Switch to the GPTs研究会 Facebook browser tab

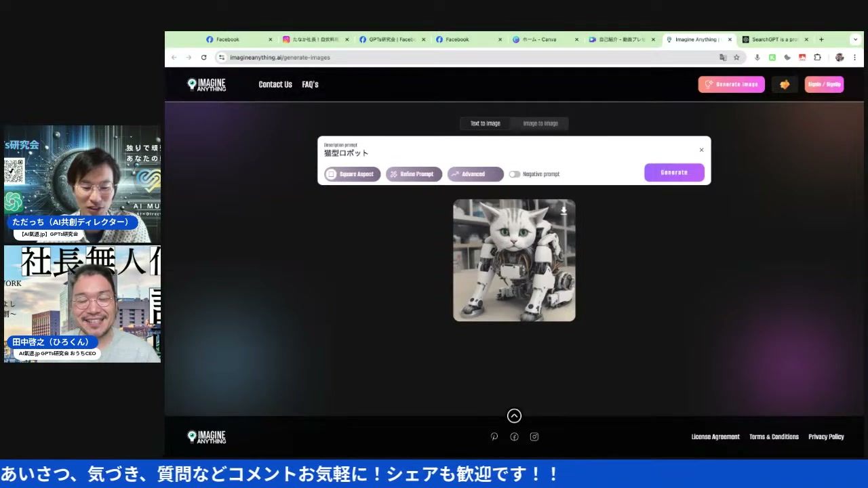click(391, 39)
